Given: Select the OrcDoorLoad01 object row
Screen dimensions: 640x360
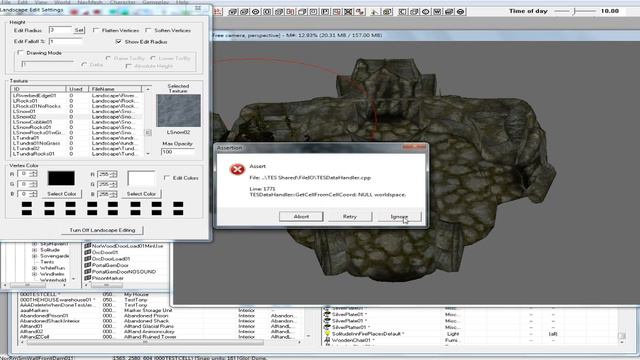Looking at the screenshot, I should pyautogui.click(x=111, y=259).
